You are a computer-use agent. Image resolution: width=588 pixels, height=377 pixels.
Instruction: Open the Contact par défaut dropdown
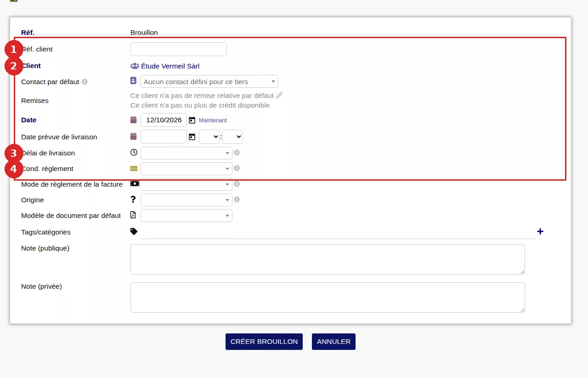tap(209, 81)
